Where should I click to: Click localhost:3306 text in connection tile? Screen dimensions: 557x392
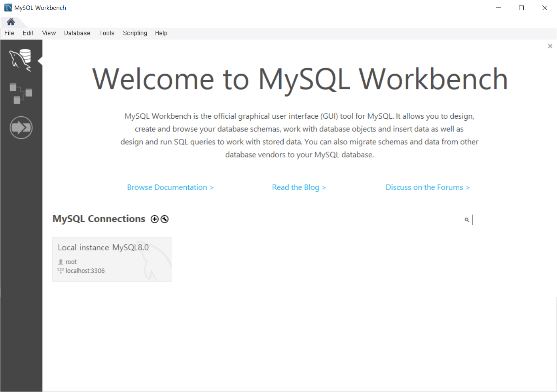[85, 271]
